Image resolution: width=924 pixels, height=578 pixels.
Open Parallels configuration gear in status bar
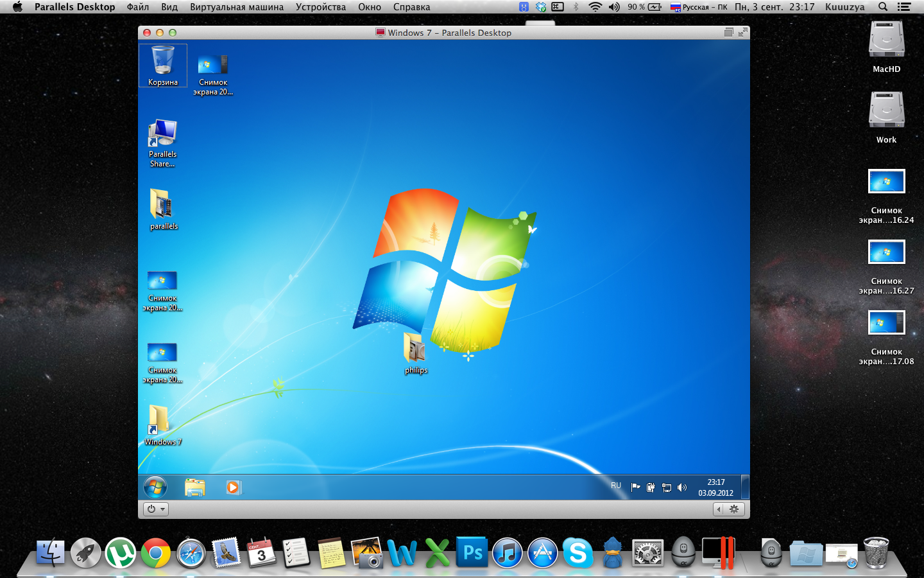point(734,509)
